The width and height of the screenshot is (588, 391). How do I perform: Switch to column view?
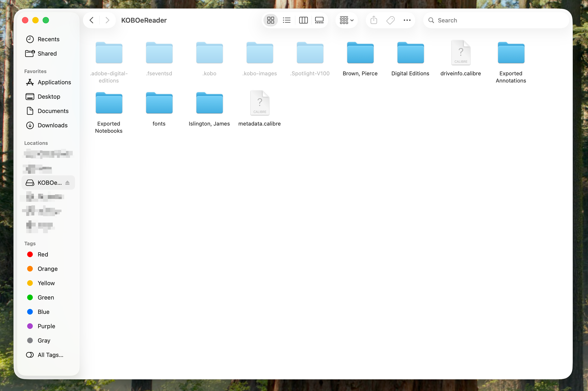(303, 20)
